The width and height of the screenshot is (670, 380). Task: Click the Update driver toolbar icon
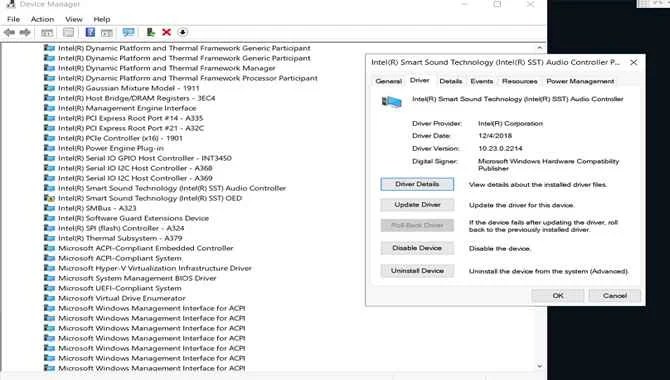(150, 32)
